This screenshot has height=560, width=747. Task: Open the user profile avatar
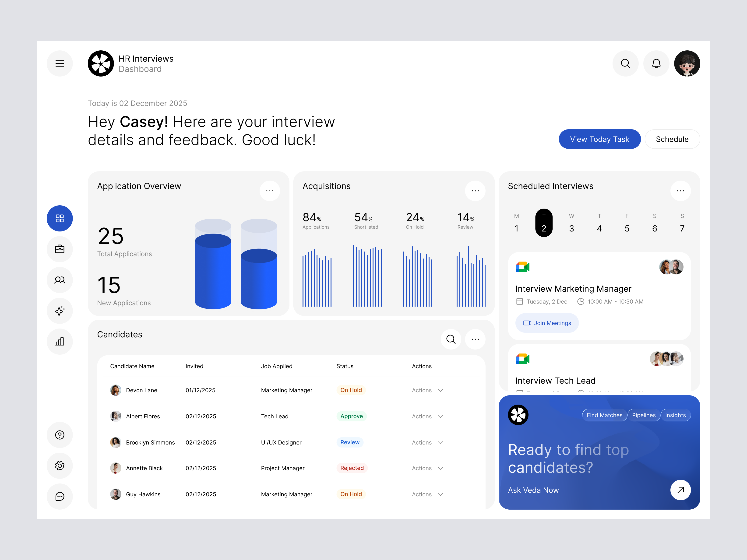[687, 63]
